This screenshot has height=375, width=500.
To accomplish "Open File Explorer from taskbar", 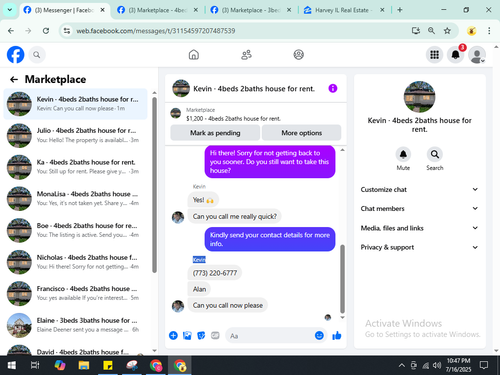I will 84,366.
